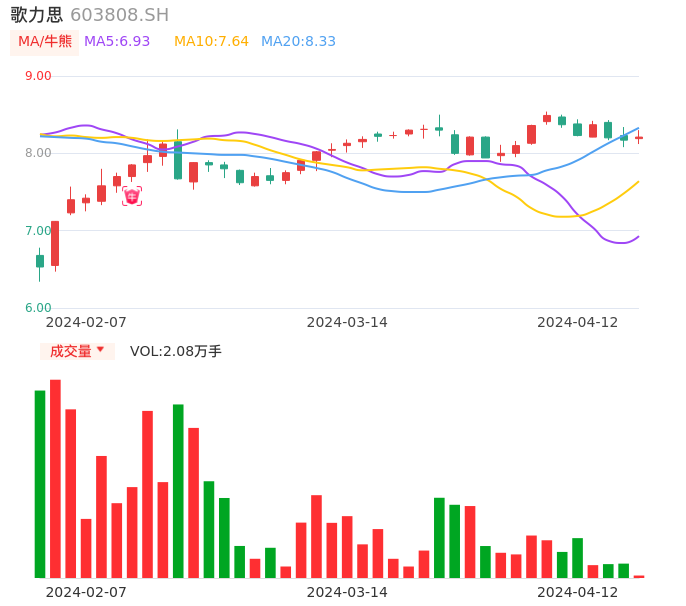The height and width of the screenshot is (606, 686).
Task: Click the 6.00 price axis label
Action: coord(38,308)
